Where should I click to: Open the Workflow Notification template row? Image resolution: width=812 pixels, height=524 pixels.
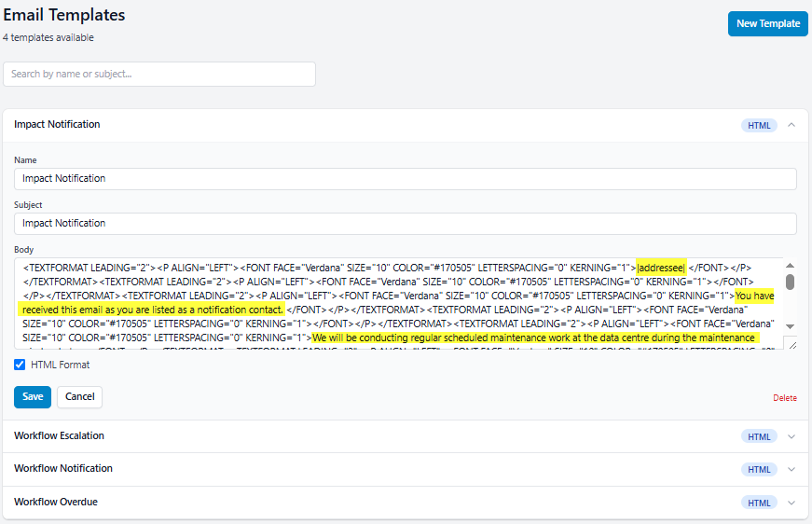point(405,469)
